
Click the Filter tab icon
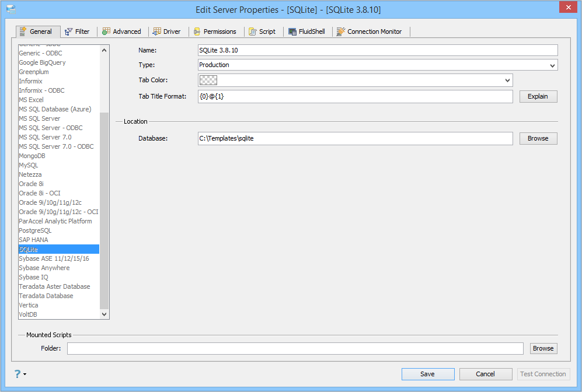coord(69,32)
